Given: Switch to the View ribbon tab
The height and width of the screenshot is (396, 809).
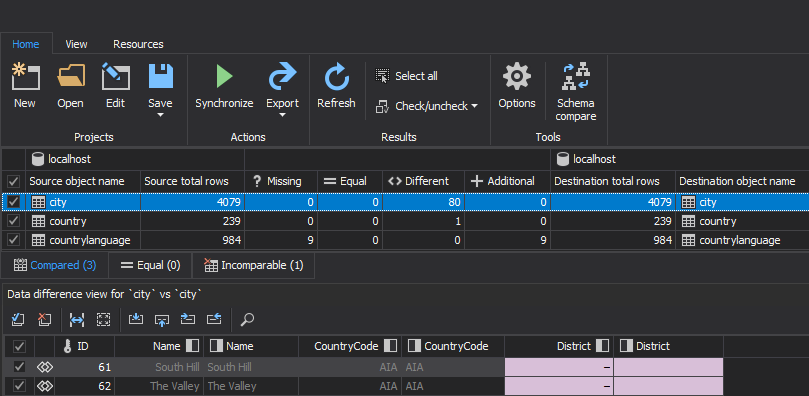Looking at the screenshot, I should (x=76, y=44).
